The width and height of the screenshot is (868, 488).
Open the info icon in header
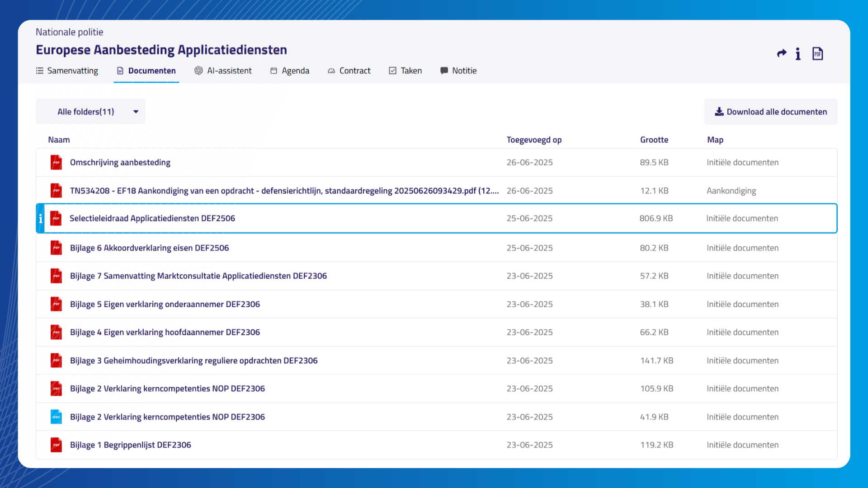798,54
